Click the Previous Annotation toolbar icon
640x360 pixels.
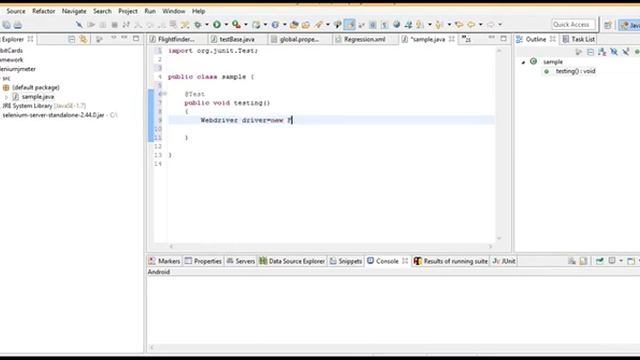tap(439, 24)
